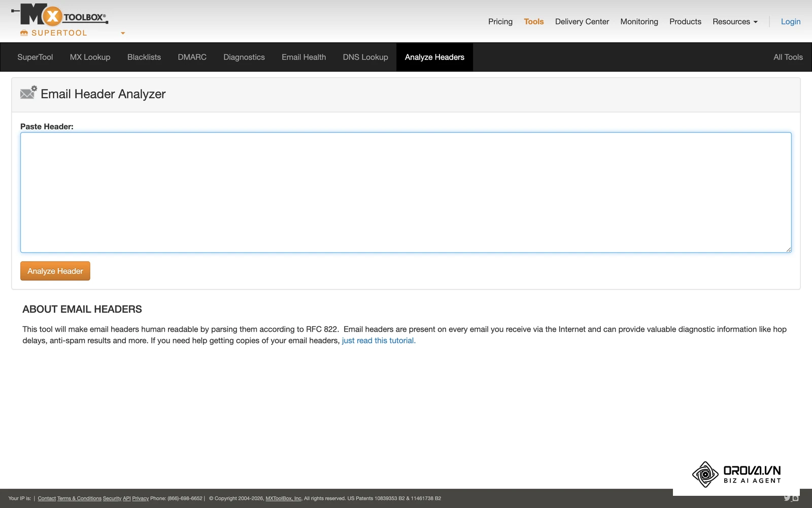The image size is (812, 508).
Task: Click the SUPERTOOL label under the logo
Action: [59, 33]
